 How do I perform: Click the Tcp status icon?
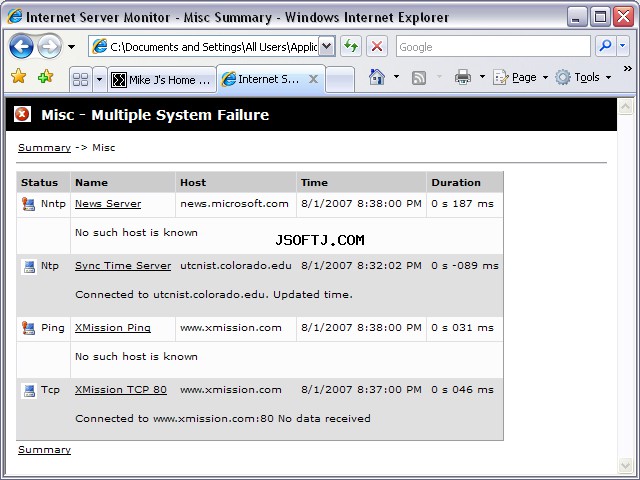click(x=29, y=391)
